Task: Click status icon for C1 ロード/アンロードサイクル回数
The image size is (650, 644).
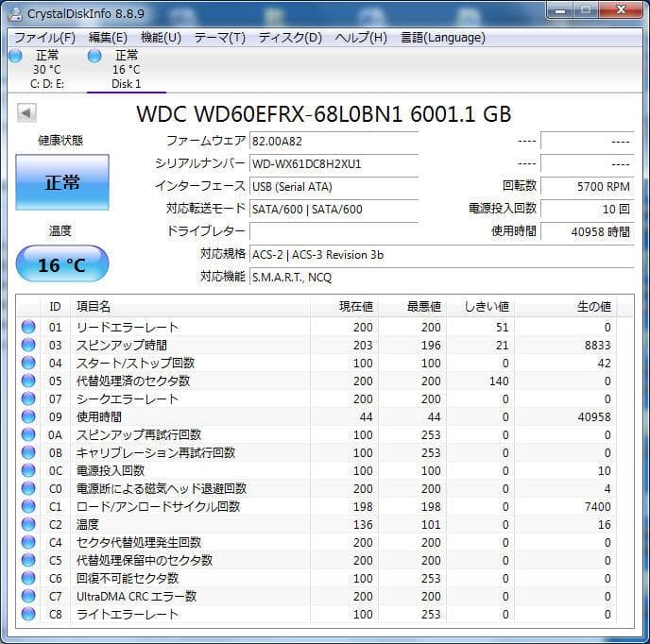Action: [x=28, y=506]
